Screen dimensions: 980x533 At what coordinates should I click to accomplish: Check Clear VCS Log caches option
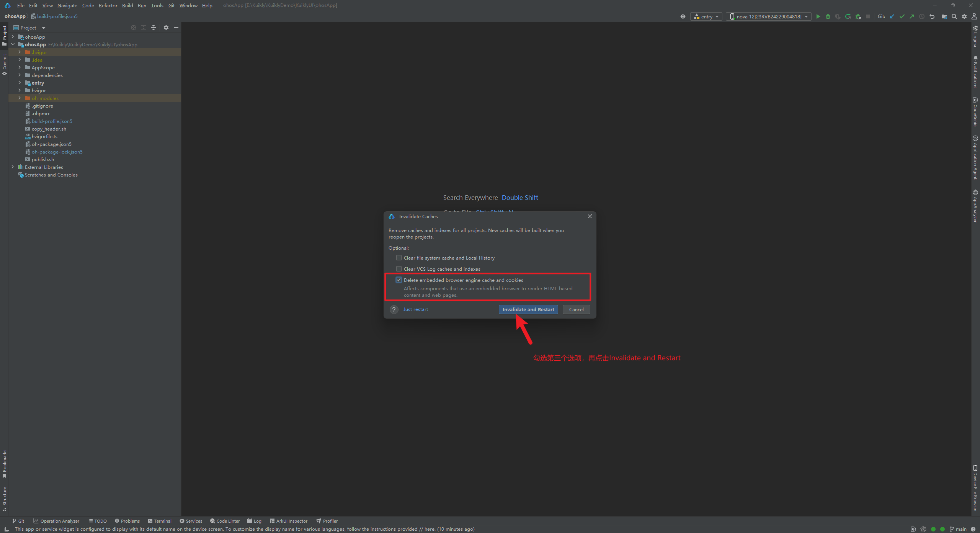point(399,269)
